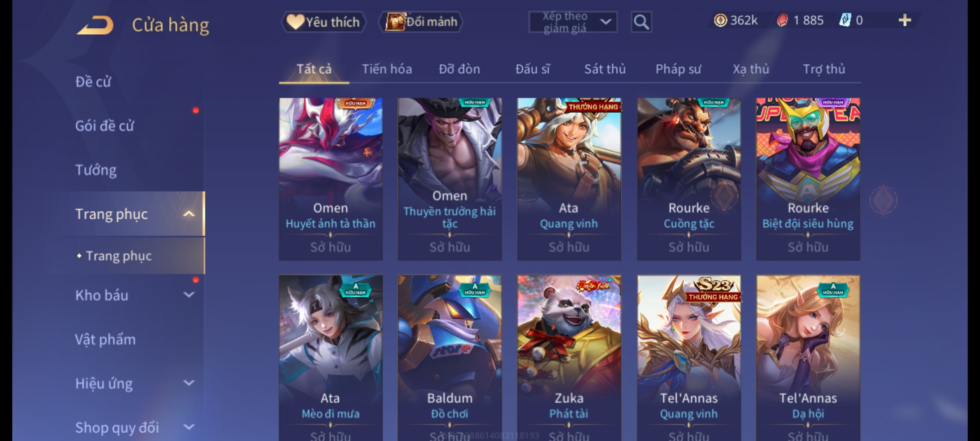980x441 pixels.
Task: Select the Tiến hóa tab
Action: click(x=387, y=69)
